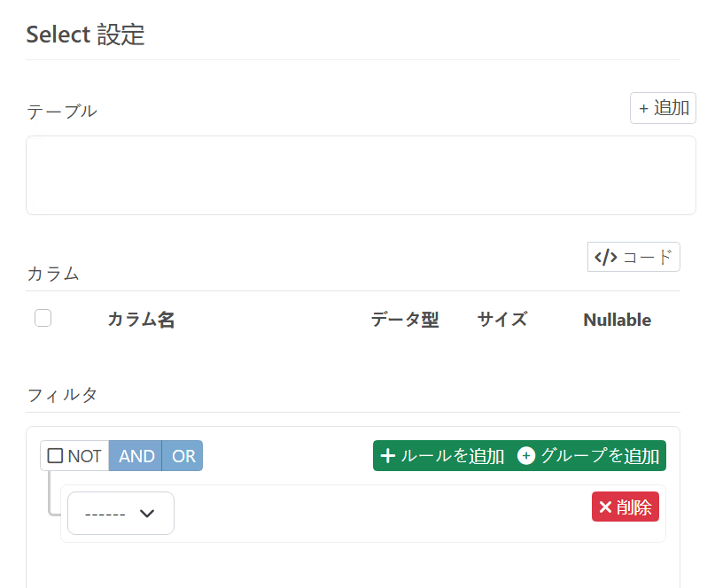715x588 pixels.
Task: Enable the NOT checkbox in the filter
Action: (56, 456)
